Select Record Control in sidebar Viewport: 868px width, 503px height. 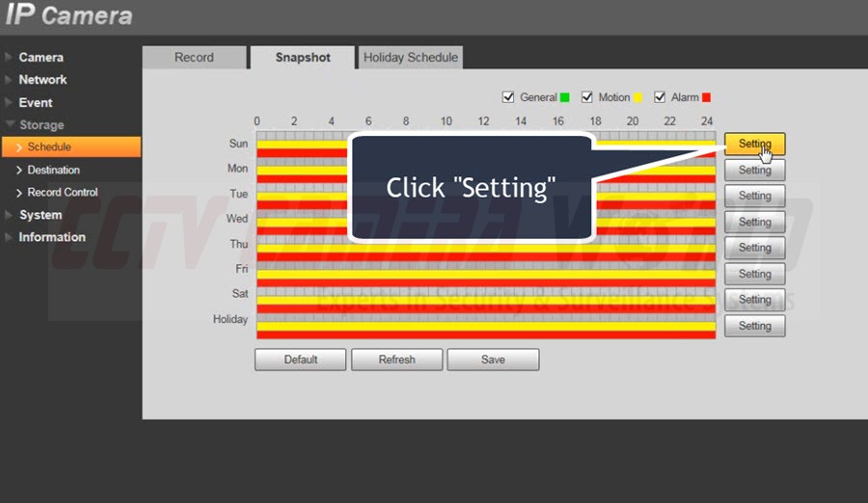pos(63,192)
